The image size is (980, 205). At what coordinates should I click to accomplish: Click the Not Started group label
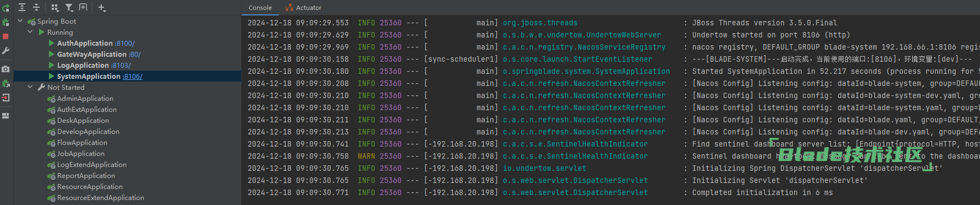[66, 87]
